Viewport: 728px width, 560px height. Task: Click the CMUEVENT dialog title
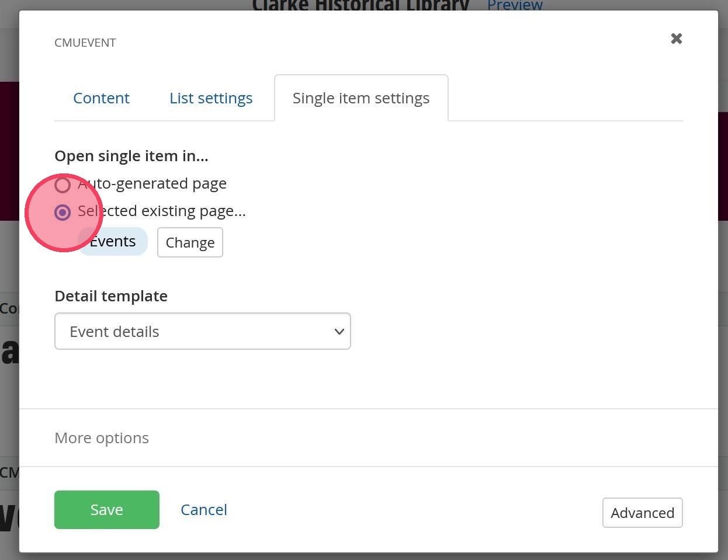85,43
